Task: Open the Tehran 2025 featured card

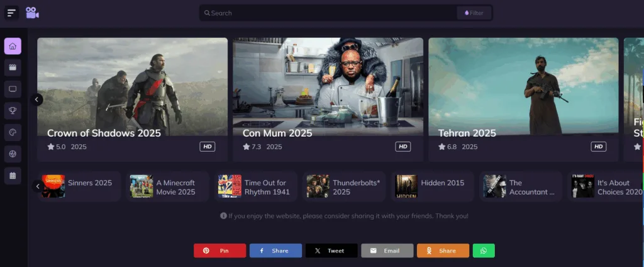Action: pos(523,99)
